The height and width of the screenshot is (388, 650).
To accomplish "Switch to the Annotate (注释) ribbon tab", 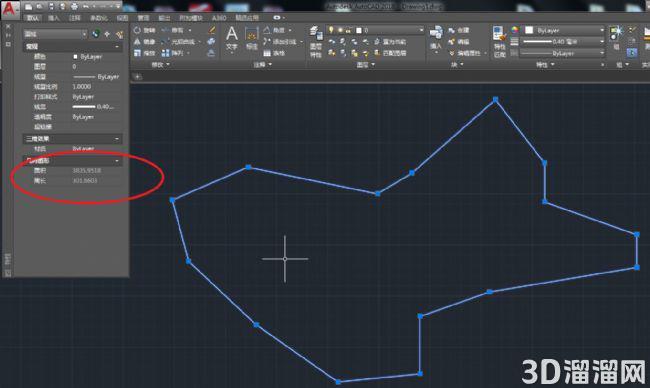I will pyautogui.click(x=75, y=18).
